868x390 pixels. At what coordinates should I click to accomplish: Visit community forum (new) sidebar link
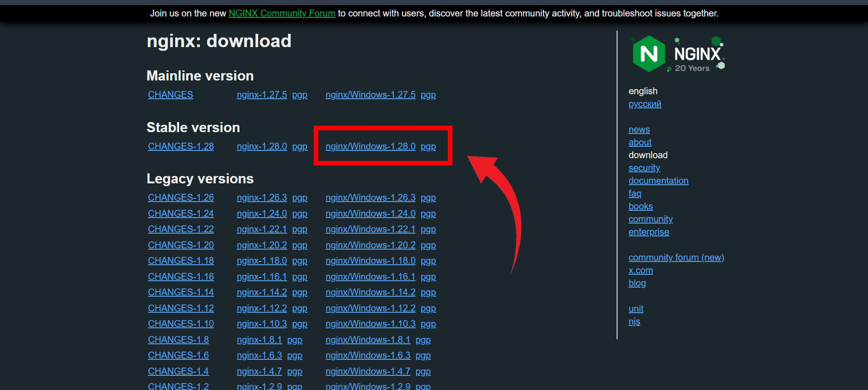[676, 257]
